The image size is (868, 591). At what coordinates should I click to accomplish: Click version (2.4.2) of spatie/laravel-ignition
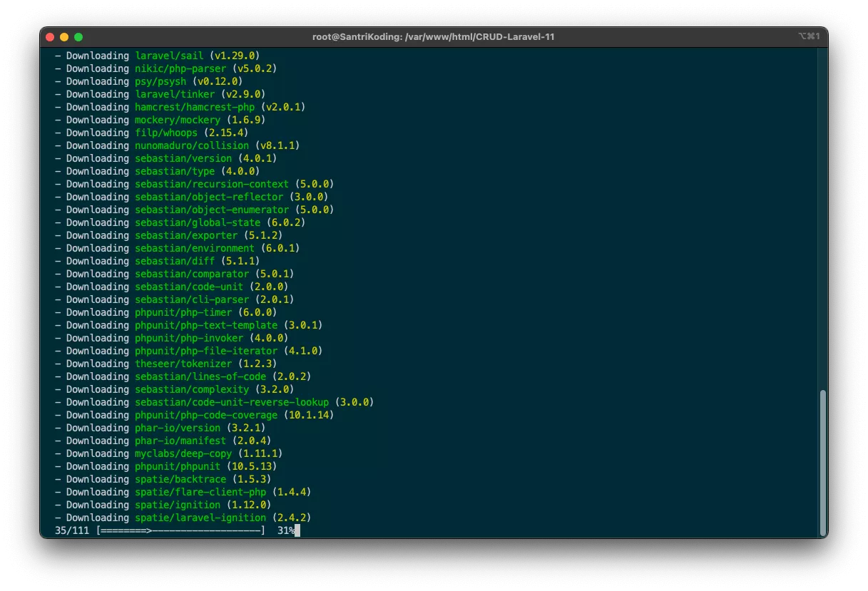[292, 518]
